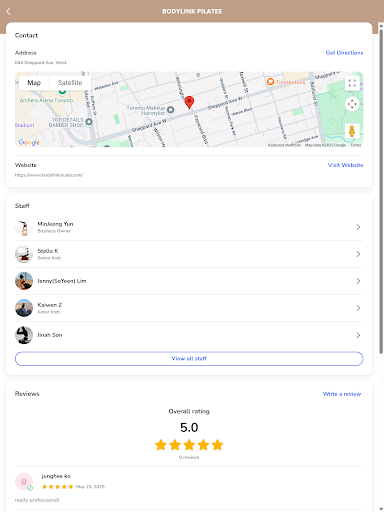384x512 pixels.
Task: Switch map to Satellite view
Action: pos(70,83)
